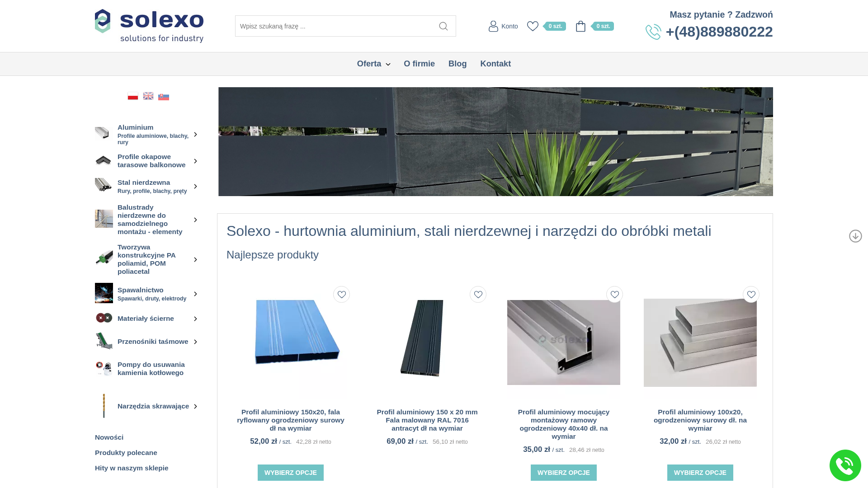Click Wybierz opcje for 100x20 profile

(x=700, y=473)
